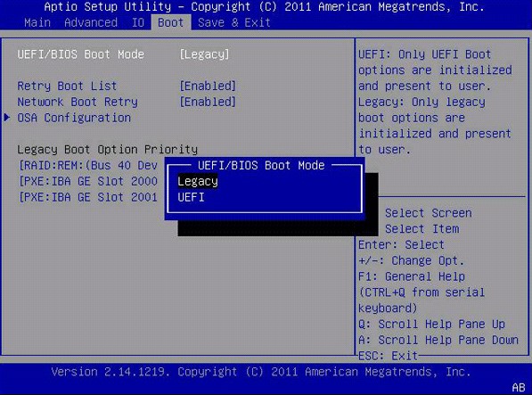Image resolution: width=532 pixels, height=395 pixels.
Task: Open the OSA Configuration entry
Action: coord(74,118)
